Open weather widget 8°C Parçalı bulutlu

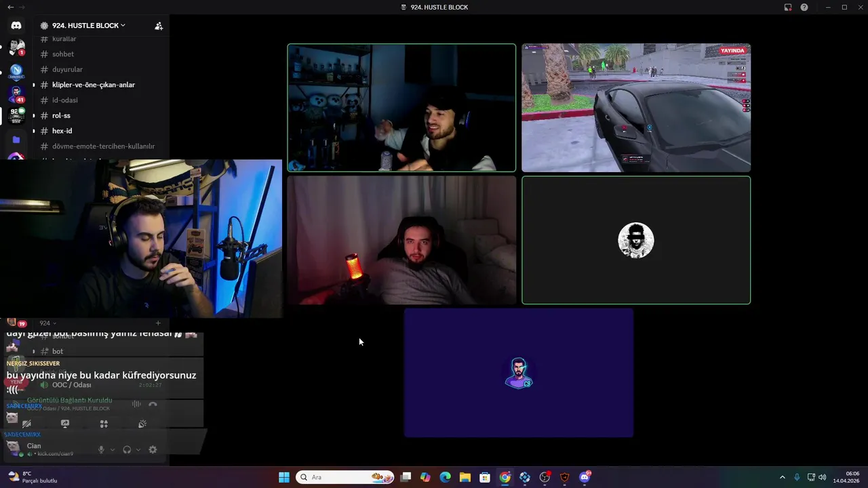click(33, 477)
